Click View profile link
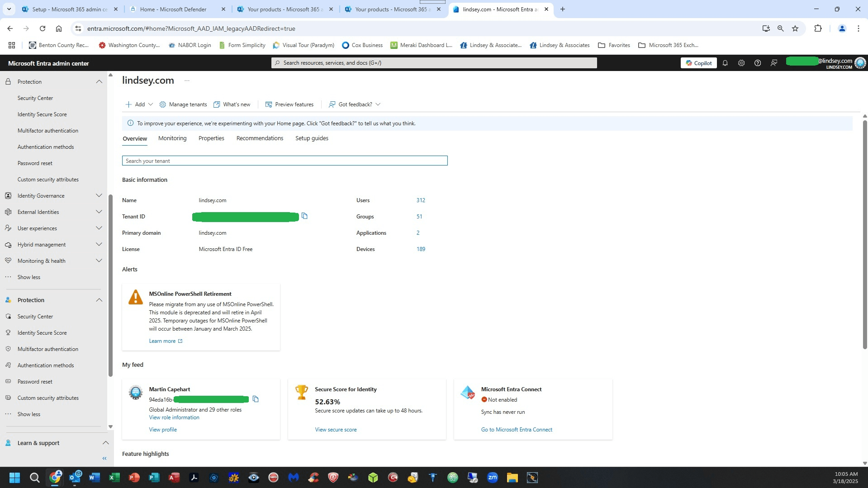868x488 pixels. [x=163, y=430]
